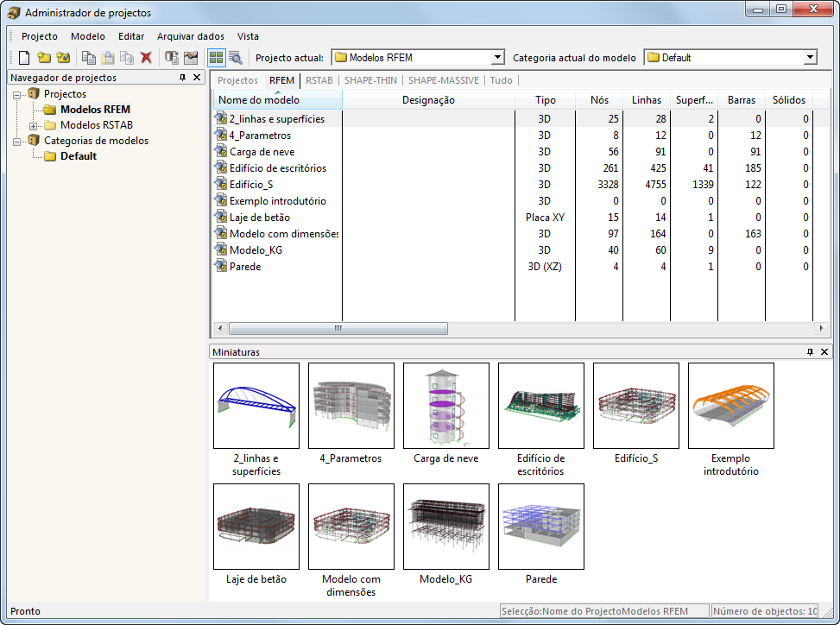
Task: Sort by Nós column header
Action: (x=599, y=100)
